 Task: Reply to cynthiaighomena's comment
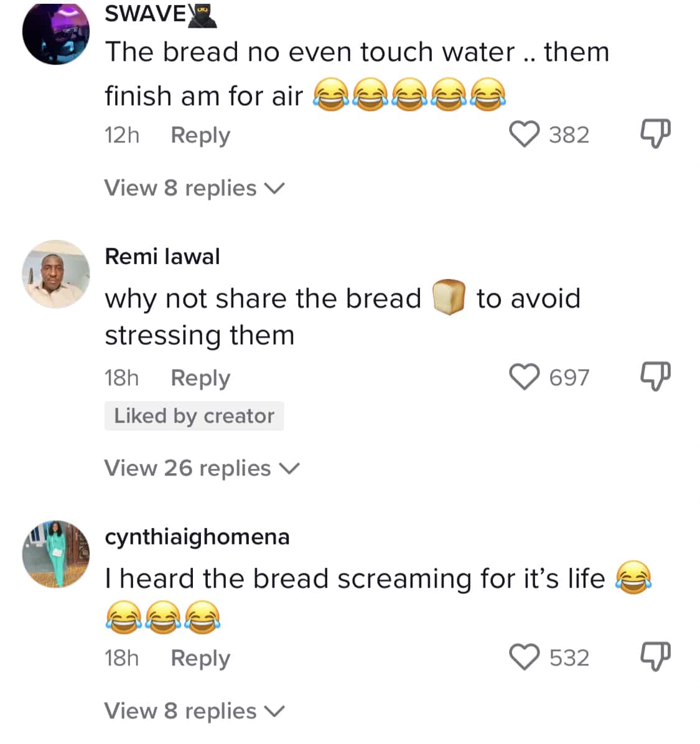(x=200, y=658)
